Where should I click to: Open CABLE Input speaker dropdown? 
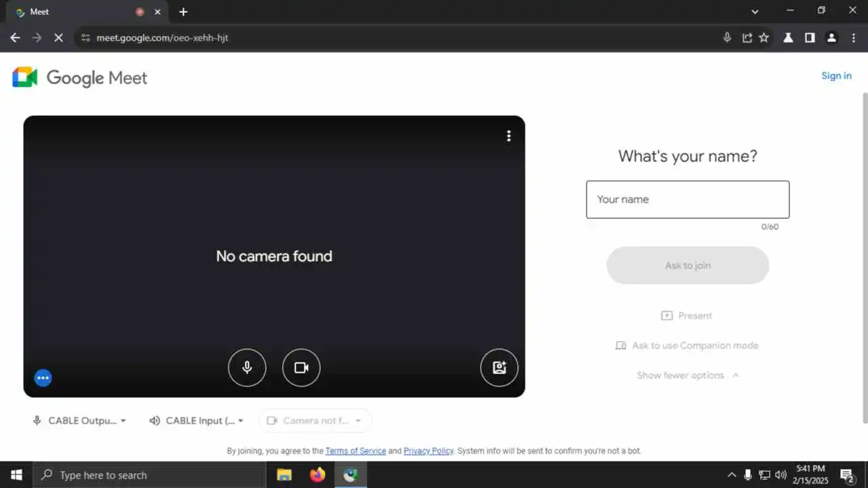click(x=196, y=420)
